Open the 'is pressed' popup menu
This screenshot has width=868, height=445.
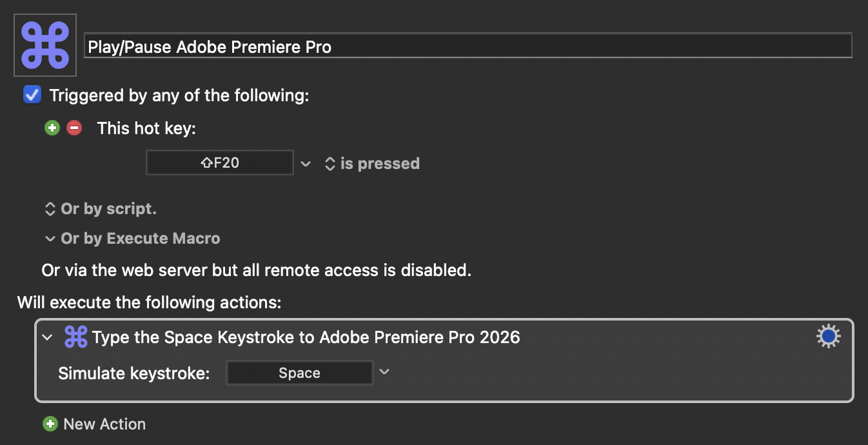click(x=372, y=163)
